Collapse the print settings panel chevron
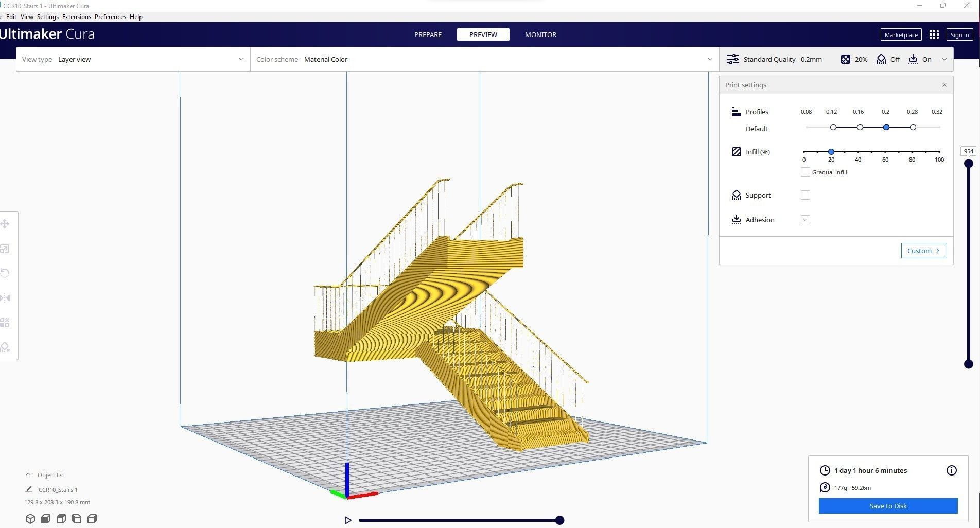This screenshot has height=528, width=980. point(944,59)
